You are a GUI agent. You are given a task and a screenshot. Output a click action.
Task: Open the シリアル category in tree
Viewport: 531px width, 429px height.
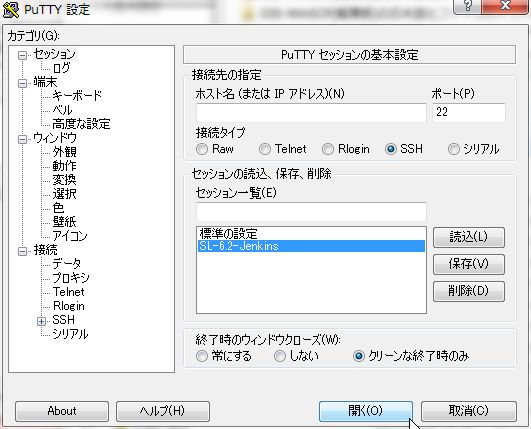tap(70, 334)
